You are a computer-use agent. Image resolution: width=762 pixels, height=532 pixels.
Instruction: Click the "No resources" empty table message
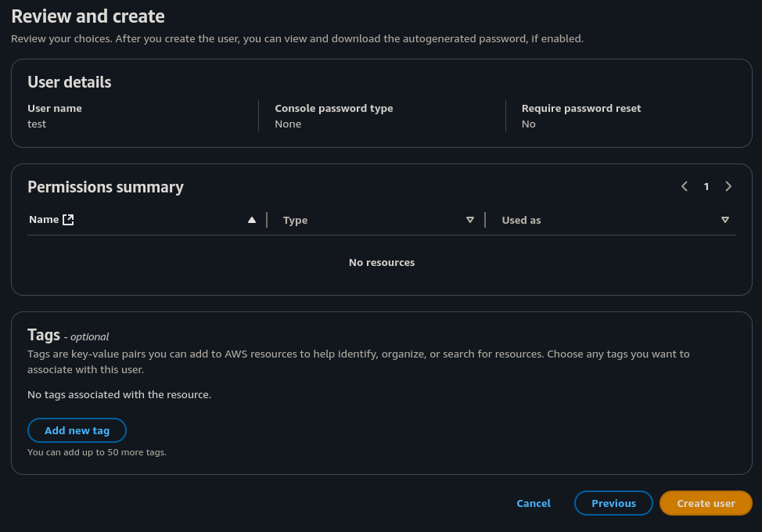pyautogui.click(x=382, y=262)
